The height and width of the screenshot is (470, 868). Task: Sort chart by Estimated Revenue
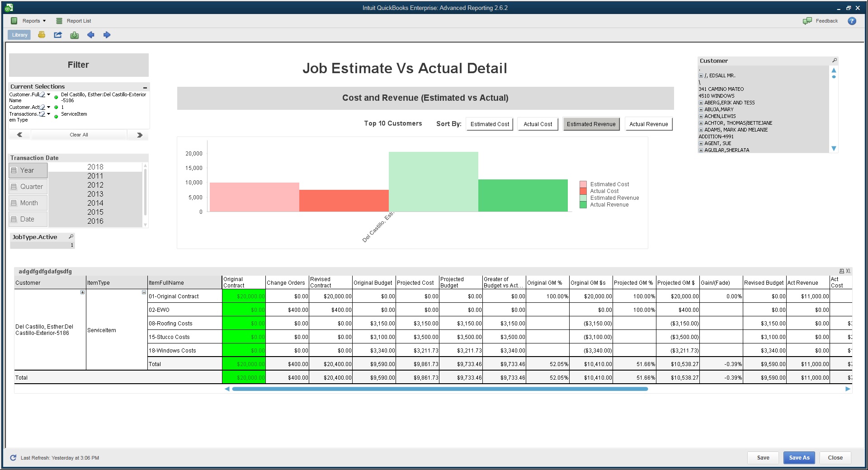coord(591,124)
